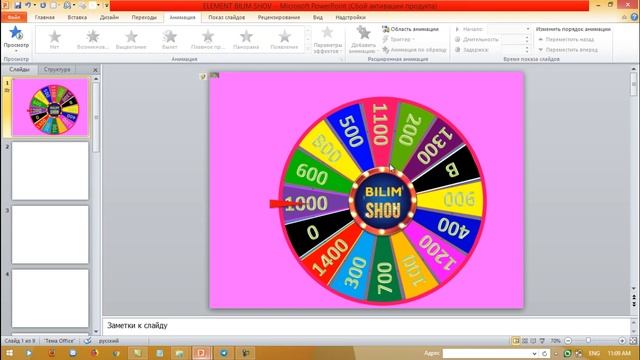
Task: Start Slide Show from status bar icon
Action: click(542, 341)
